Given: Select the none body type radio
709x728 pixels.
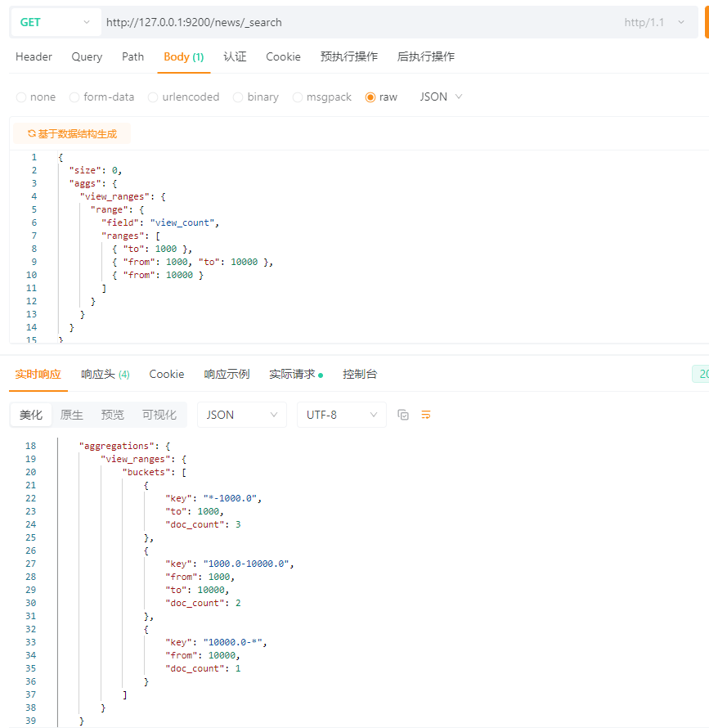Looking at the screenshot, I should pyautogui.click(x=21, y=97).
